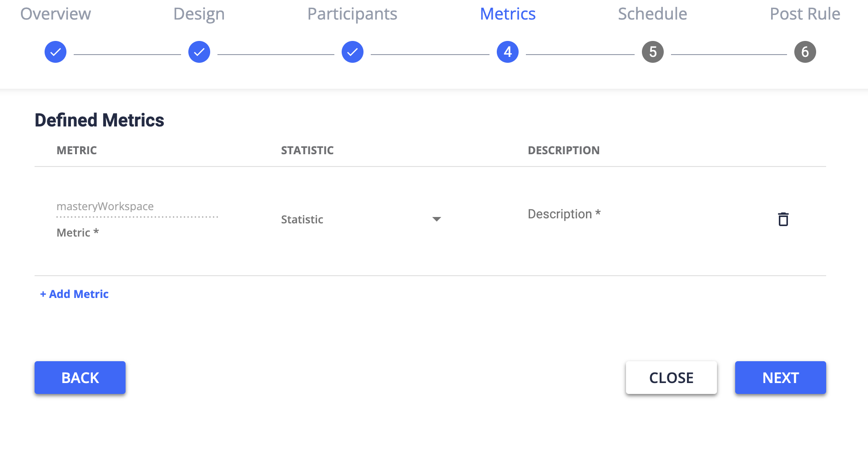Switch to the Schedule tab
Screen dimensions: 868x454
click(652, 14)
